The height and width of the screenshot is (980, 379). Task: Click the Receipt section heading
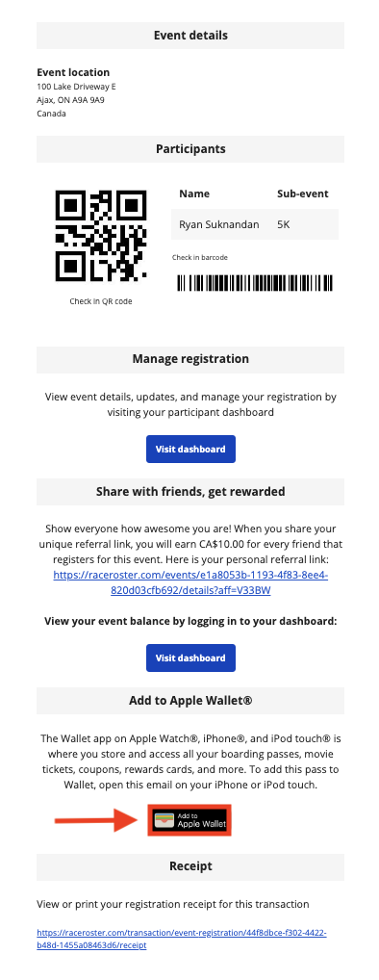(x=190, y=866)
